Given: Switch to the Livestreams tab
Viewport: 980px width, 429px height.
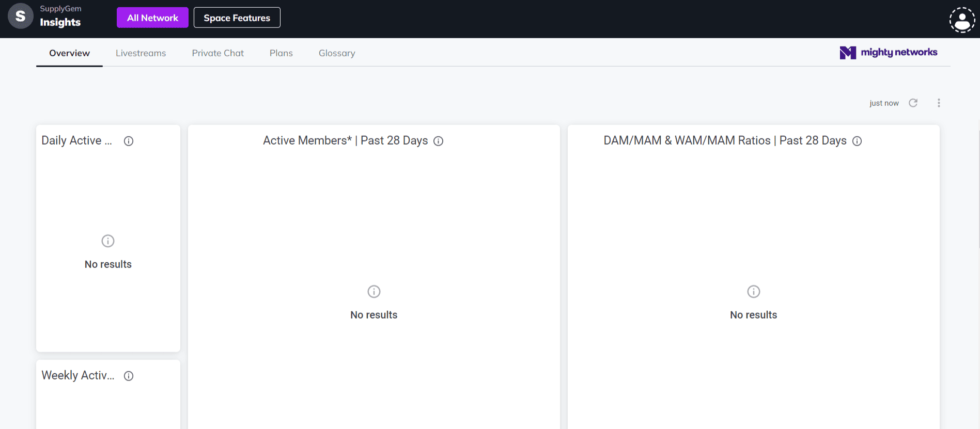Looking at the screenshot, I should (141, 53).
